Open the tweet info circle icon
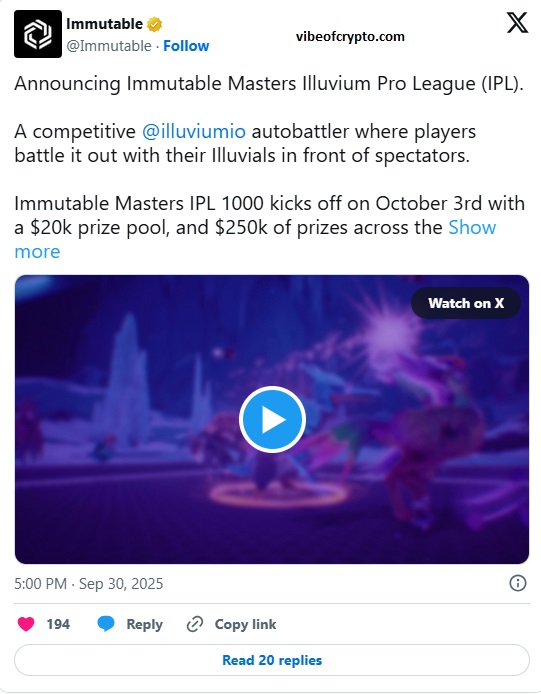The width and height of the screenshot is (541, 694). (x=518, y=583)
